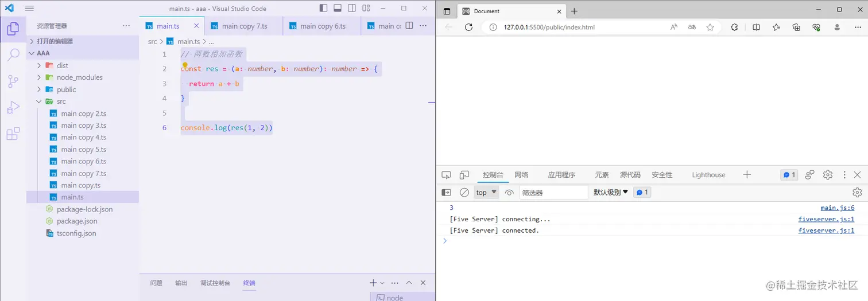
Task: Open tsconfig.json in explorer
Action: [83, 233]
